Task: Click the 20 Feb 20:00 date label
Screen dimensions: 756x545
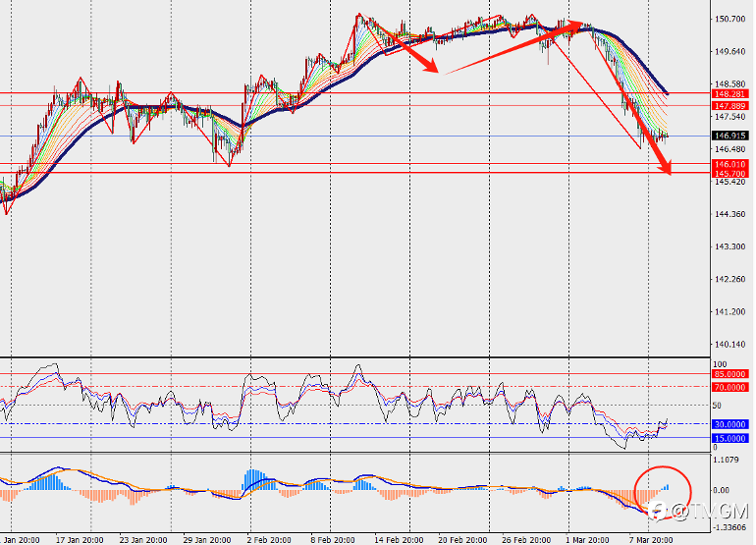Action: click(x=462, y=540)
